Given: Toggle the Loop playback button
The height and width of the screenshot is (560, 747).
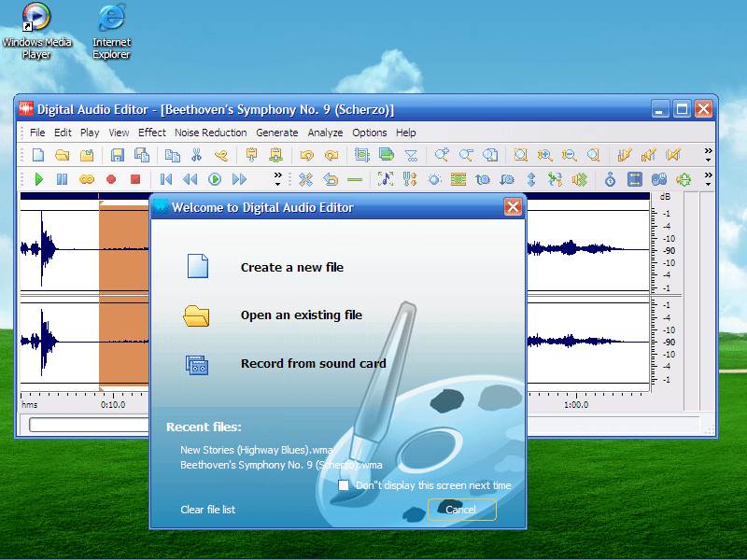Looking at the screenshot, I should [86, 179].
